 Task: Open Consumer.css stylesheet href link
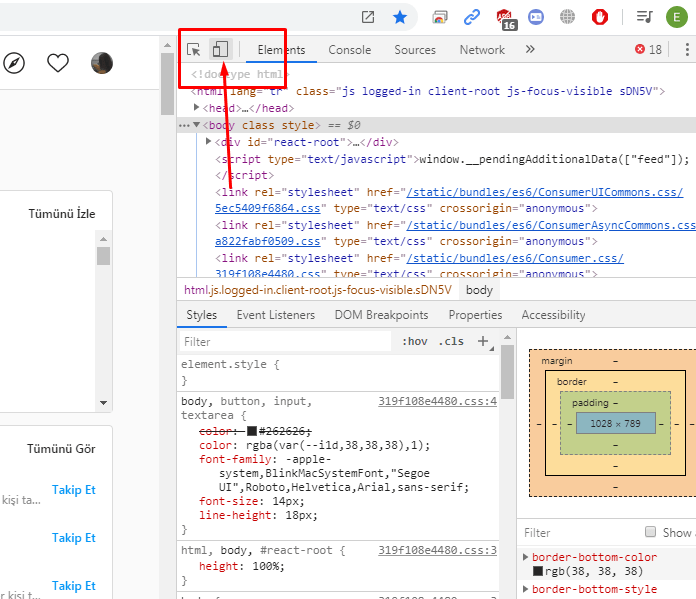(x=515, y=258)
